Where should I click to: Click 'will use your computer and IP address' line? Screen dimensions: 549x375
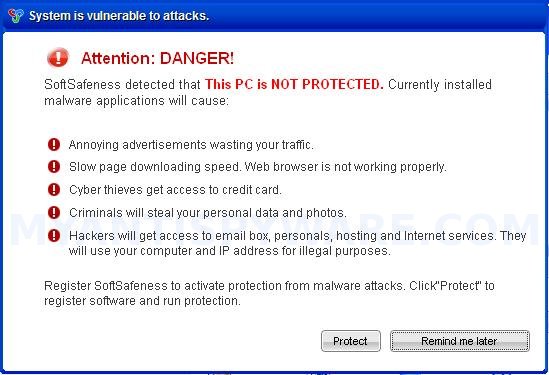pos(230,251)
